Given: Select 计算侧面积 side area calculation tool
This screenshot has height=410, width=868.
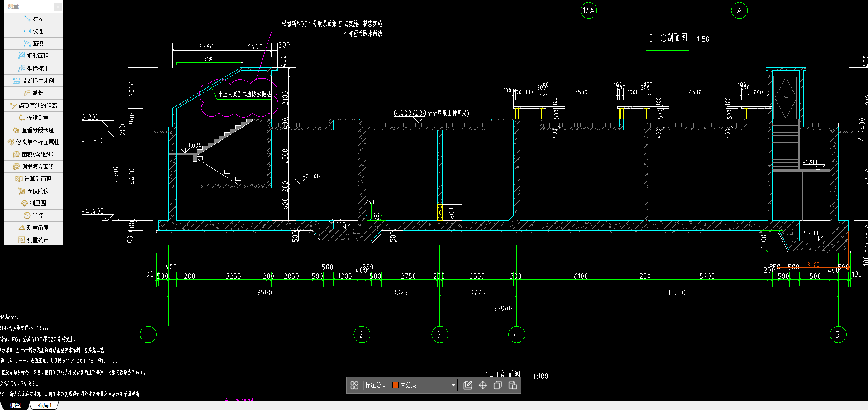Looking at the screenshot, I should click(33, 179).
